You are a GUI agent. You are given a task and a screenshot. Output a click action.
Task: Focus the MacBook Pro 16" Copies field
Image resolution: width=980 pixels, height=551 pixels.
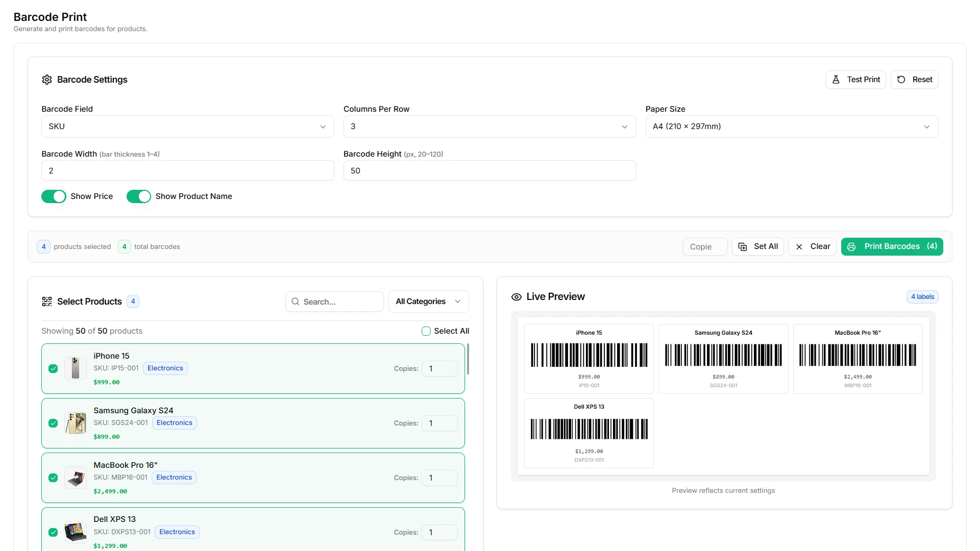pyautogui.click(x=439, y=478)
